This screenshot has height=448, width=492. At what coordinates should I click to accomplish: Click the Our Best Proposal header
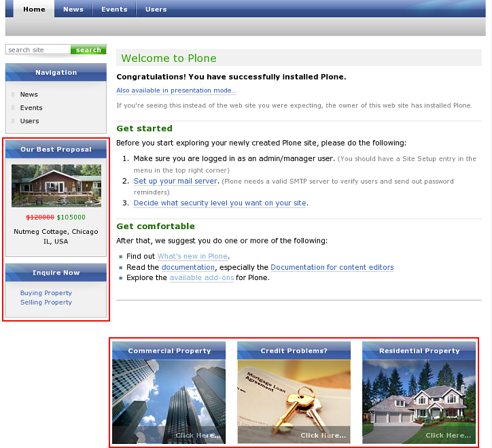click(56, 149)
